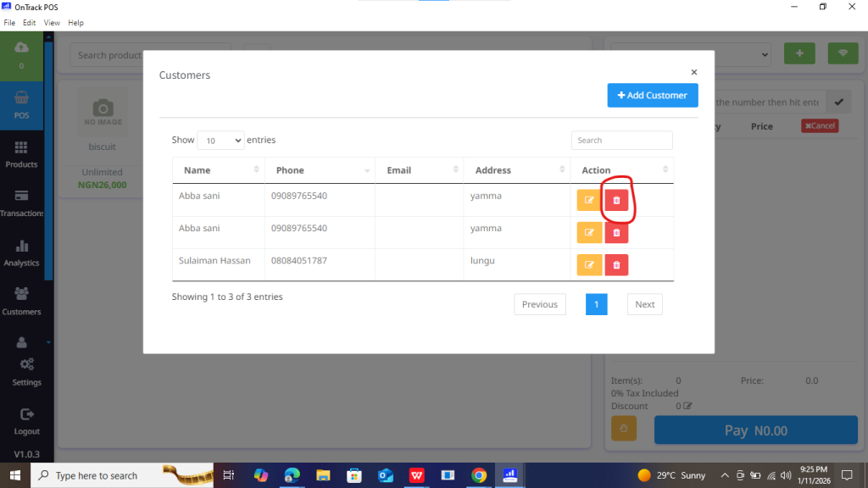Open the show entries count dropdown

point(220,141)
